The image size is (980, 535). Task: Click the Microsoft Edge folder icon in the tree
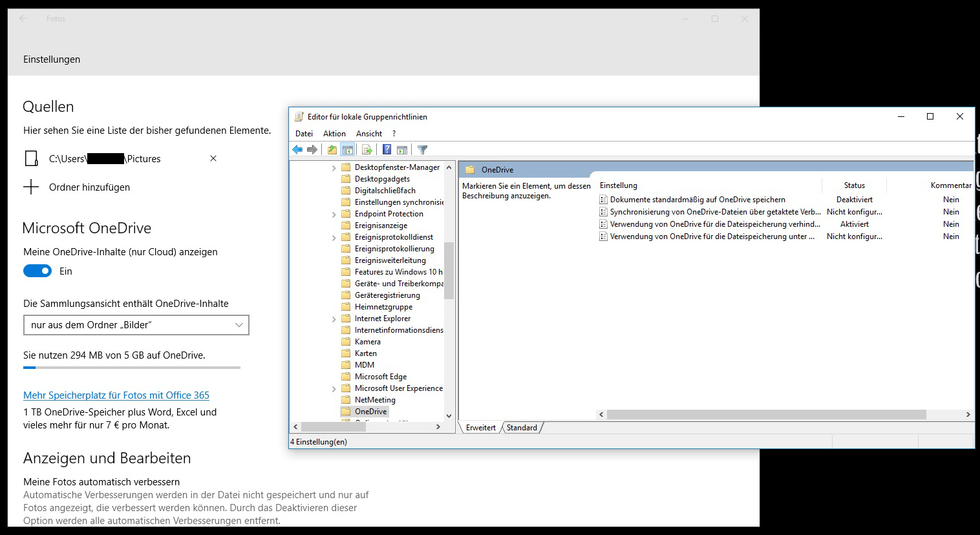pos(346,377)
